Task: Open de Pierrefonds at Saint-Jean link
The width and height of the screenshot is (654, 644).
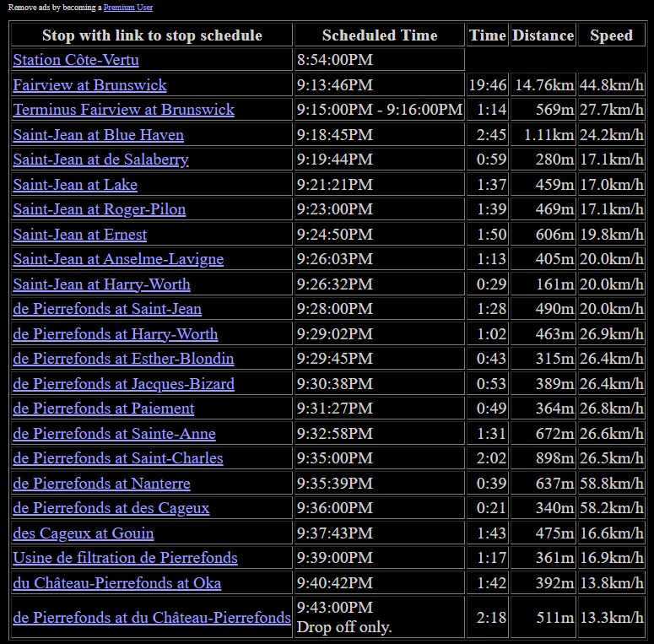Action: [107, 309]
